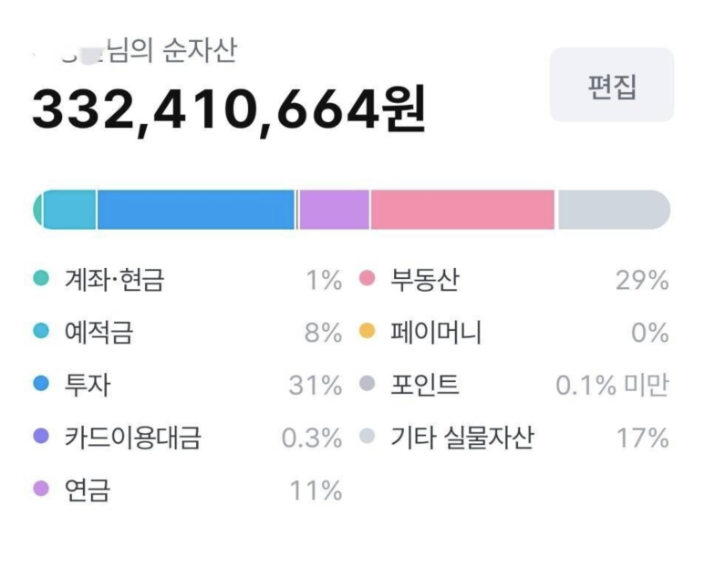Image resolution: width=705 pixels, height=588 pixels.
Task: Click the light gray 기타 실물자산 dot
Action: (368, 438)
